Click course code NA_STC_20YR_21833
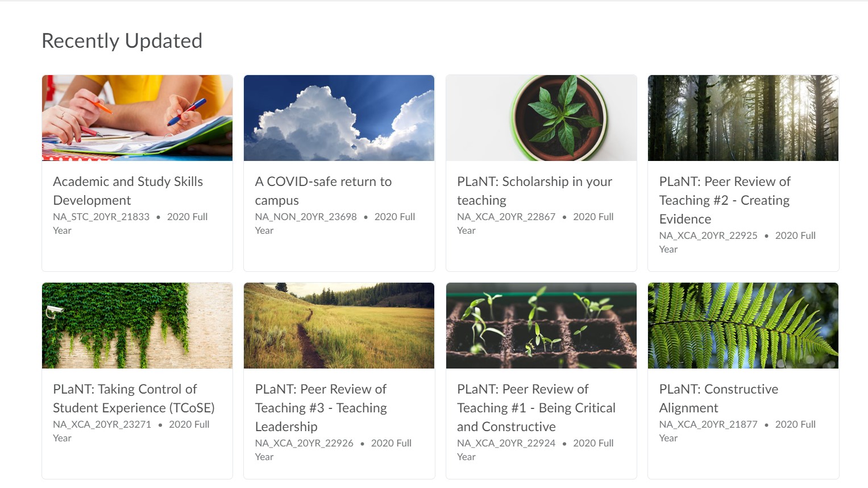Image resolution: width=868 pixels, height=488 pixels. [101, 217]
